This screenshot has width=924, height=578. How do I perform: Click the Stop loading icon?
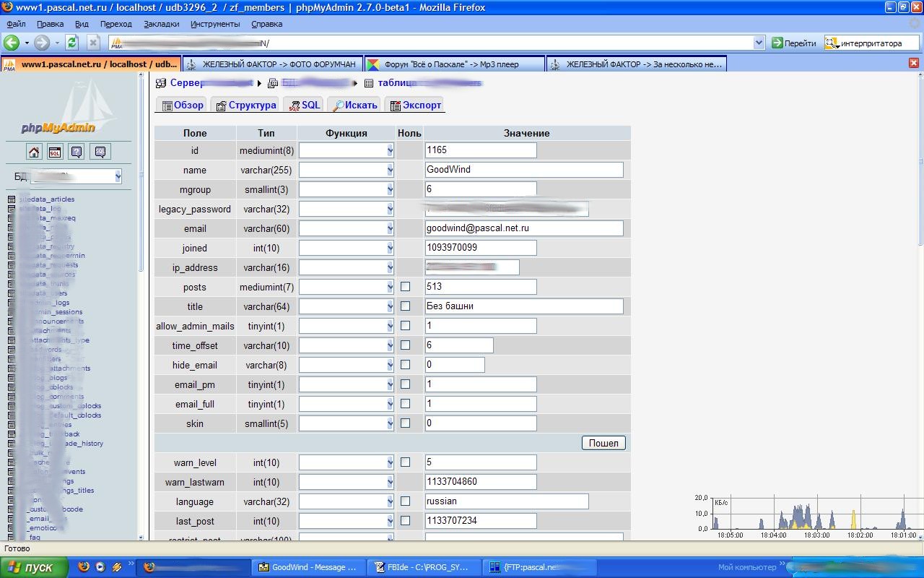93,43
